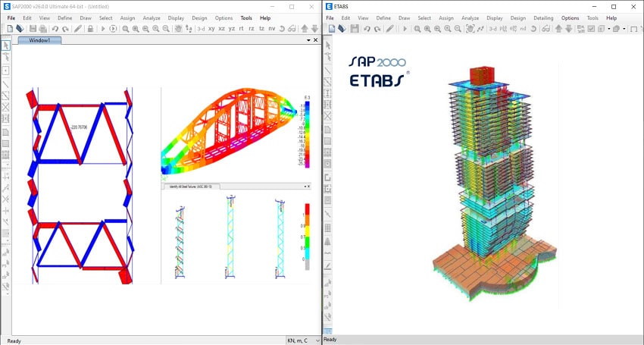Close the Window1 view tab
The height and width of the screenshot is (345, 644).
coord(315,40)
